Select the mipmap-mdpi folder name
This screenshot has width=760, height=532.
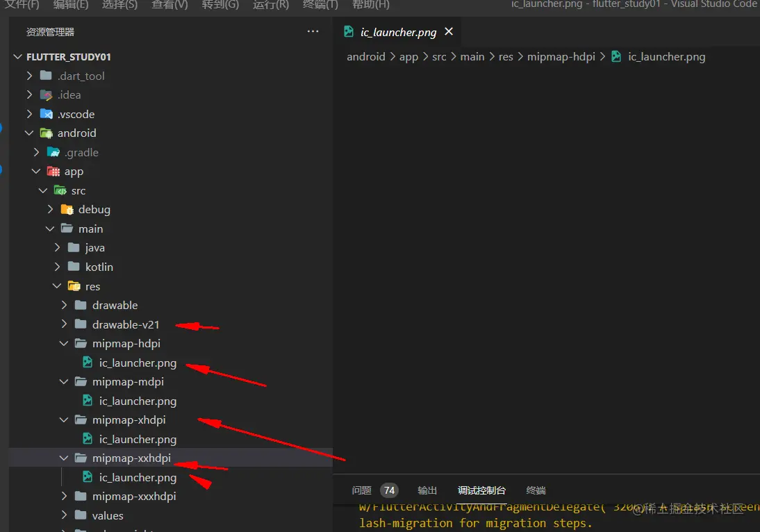[x=128, y=382]
